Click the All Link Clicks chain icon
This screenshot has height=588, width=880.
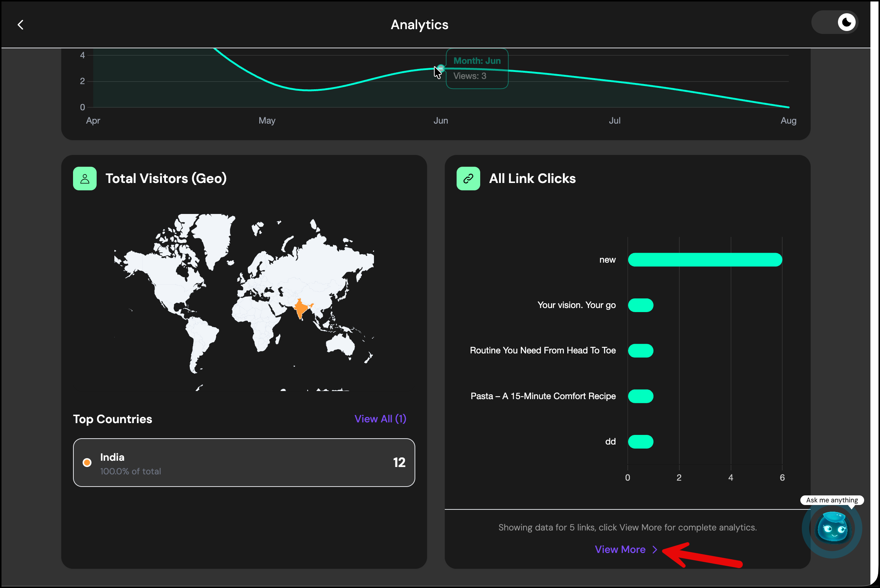tap(468, 179)
